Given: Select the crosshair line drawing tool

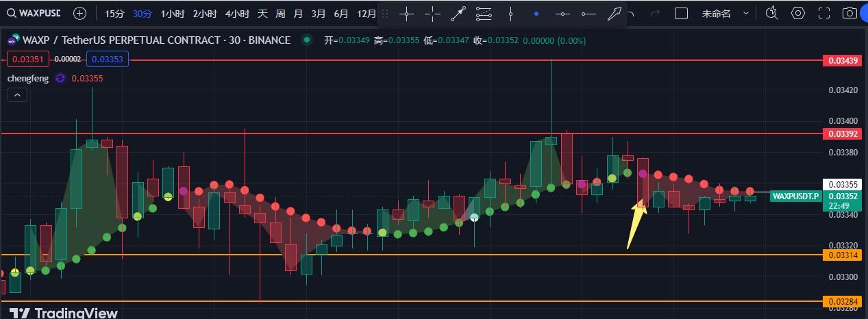Looking at the screenshot, I should (406, 14).
